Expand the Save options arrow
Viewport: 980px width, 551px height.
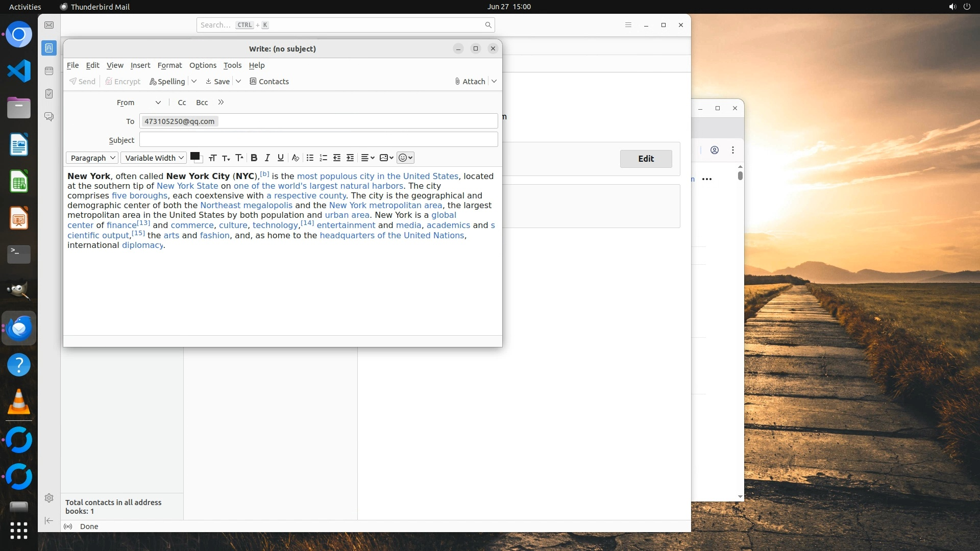238,82
